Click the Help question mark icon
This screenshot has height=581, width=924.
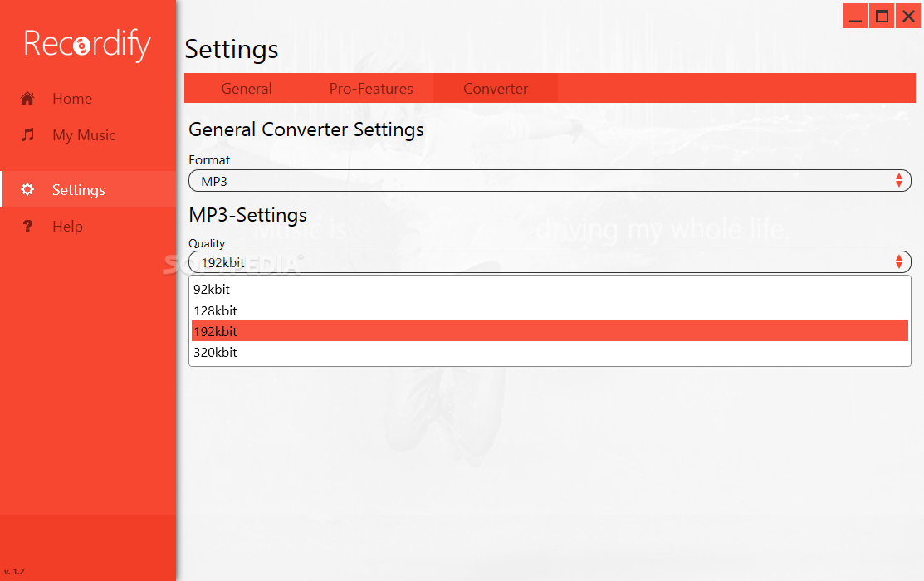pos(27,227)
